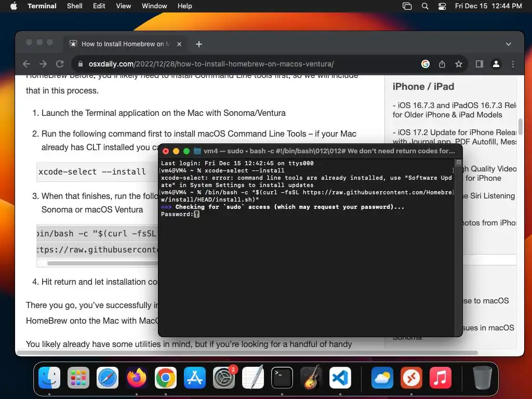
Task: Go back in the browser
Action: click(x=26, y=64)
